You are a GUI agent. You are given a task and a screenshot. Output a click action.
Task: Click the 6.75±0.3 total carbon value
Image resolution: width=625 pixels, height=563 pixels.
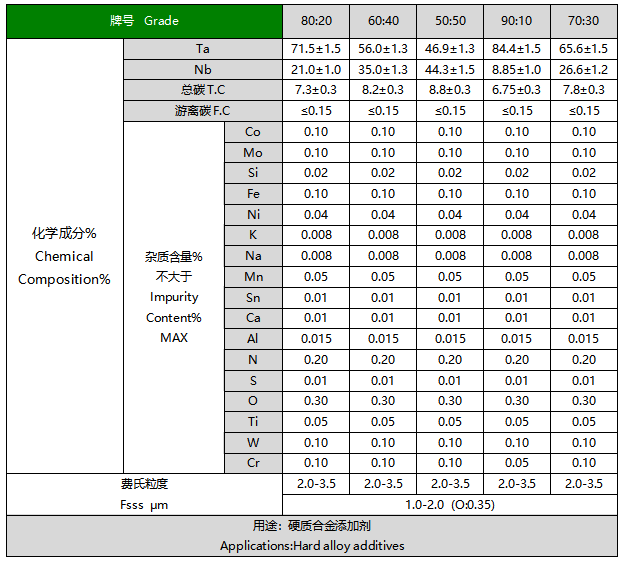point(517,90)
